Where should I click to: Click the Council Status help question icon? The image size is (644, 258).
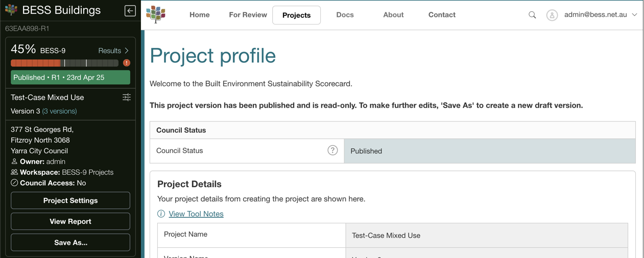pyautogui.click(x=332, y=150)
